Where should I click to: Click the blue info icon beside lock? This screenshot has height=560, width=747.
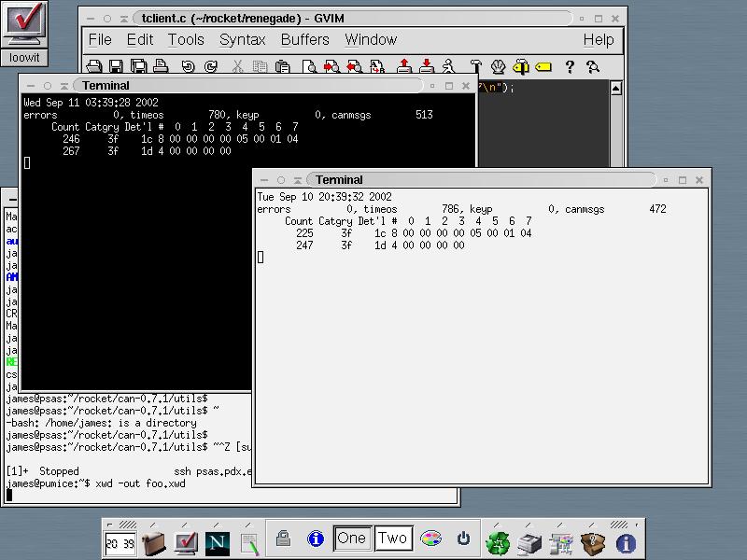pyautogui.click(x=316, y=539)
